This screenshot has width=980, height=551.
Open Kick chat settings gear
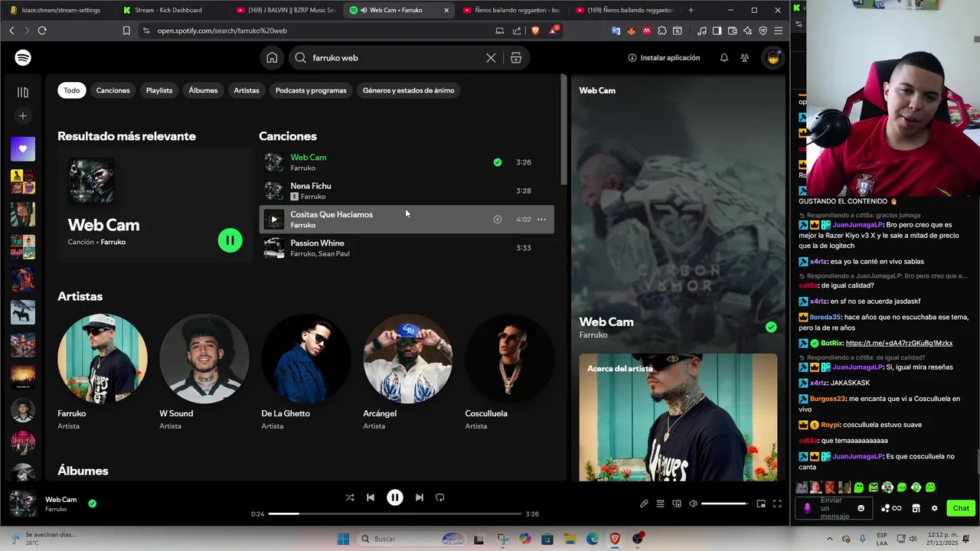pyautogui.click(x=934, y=508)
